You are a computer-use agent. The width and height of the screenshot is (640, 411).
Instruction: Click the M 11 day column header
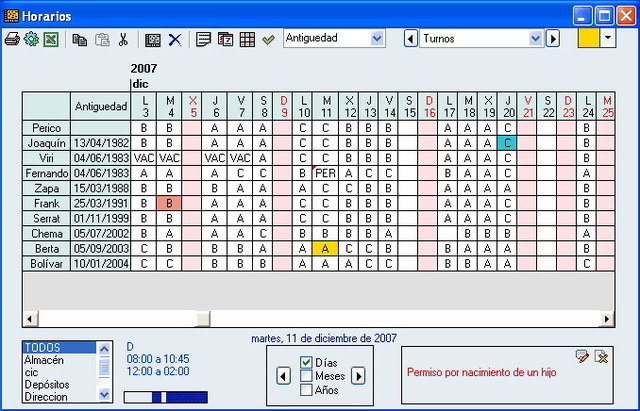325,107
